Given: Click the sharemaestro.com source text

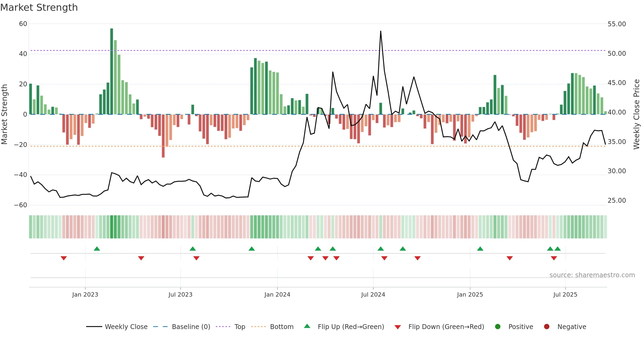Looking at the screenshot, I should 592,275.
